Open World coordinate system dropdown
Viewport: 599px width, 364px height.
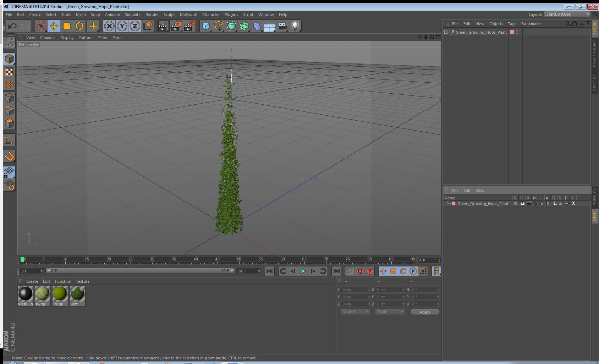coord(356,312)
